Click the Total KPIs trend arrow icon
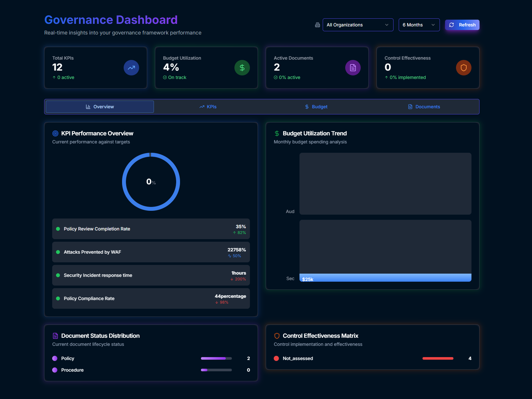 (x=131, y=68)
